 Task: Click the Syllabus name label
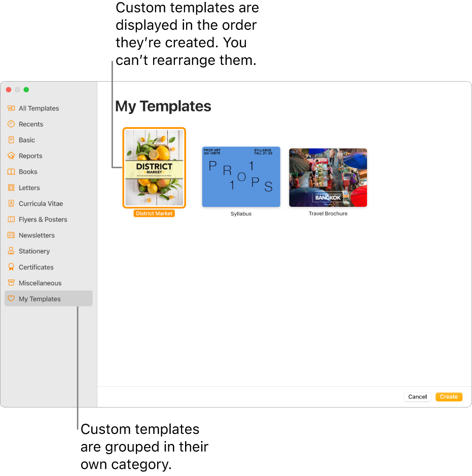click(241, 214)
